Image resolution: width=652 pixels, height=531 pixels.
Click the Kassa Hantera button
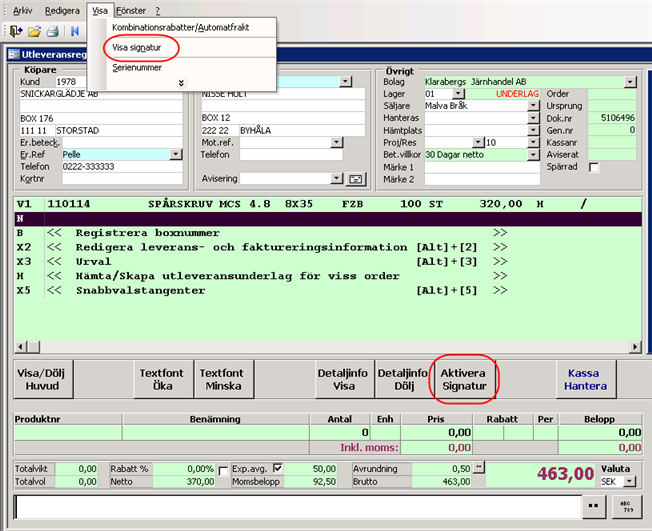585,380
